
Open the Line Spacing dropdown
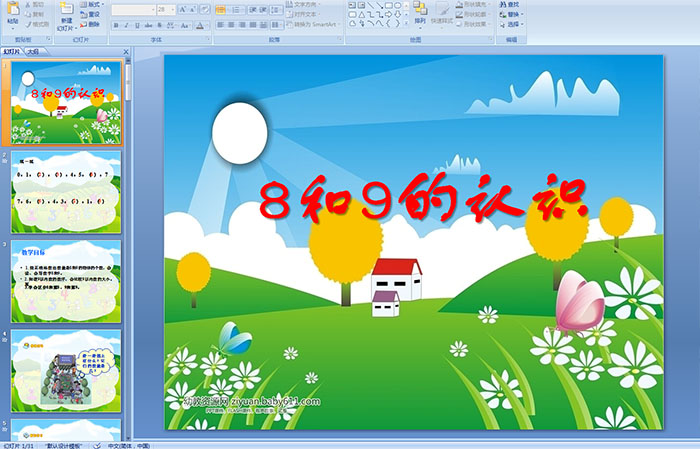276,9
